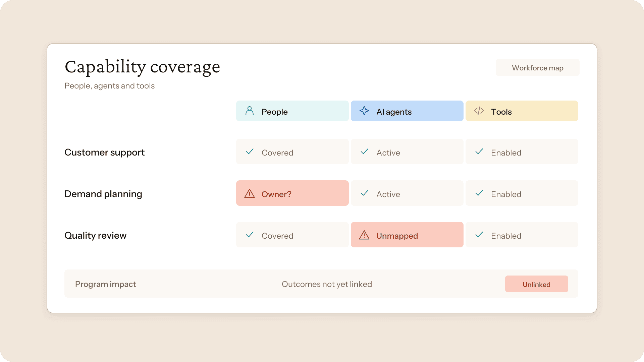Click checkmark icon in Demand planning Active cell
The width and height of the screenshot is (644, 362).
click(365, 193)
